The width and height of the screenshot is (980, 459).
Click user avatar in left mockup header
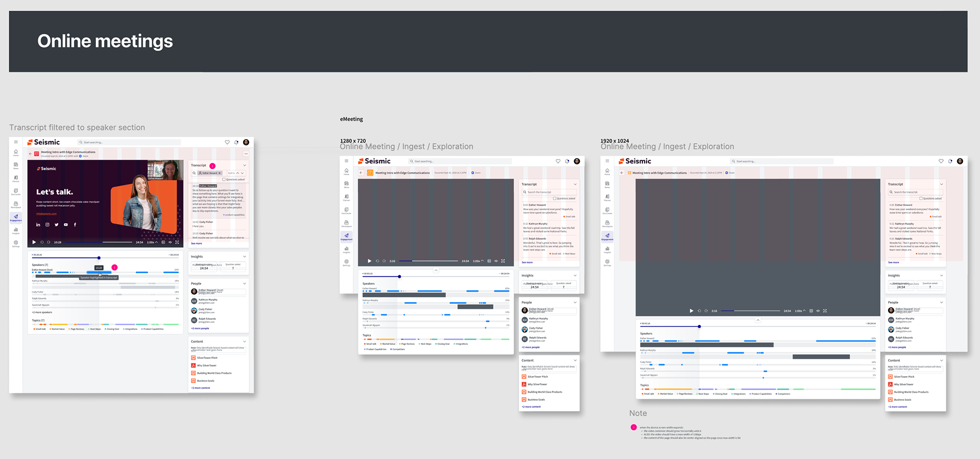click(246, 142)
